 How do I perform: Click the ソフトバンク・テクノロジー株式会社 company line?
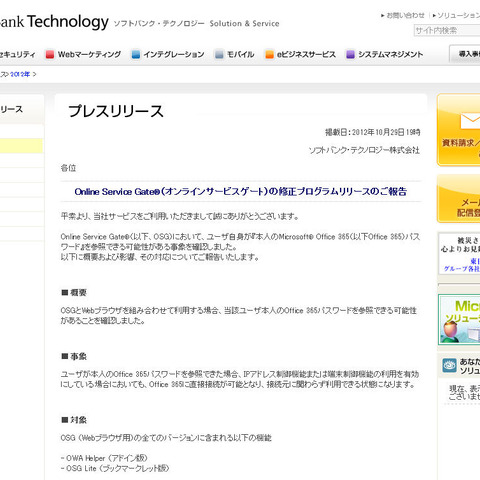click(x=364, y=150)
